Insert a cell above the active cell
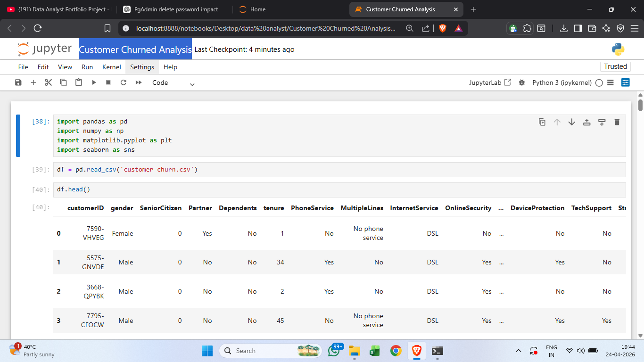The height and width of the screenshot is (362, 644). coord(587,122)
